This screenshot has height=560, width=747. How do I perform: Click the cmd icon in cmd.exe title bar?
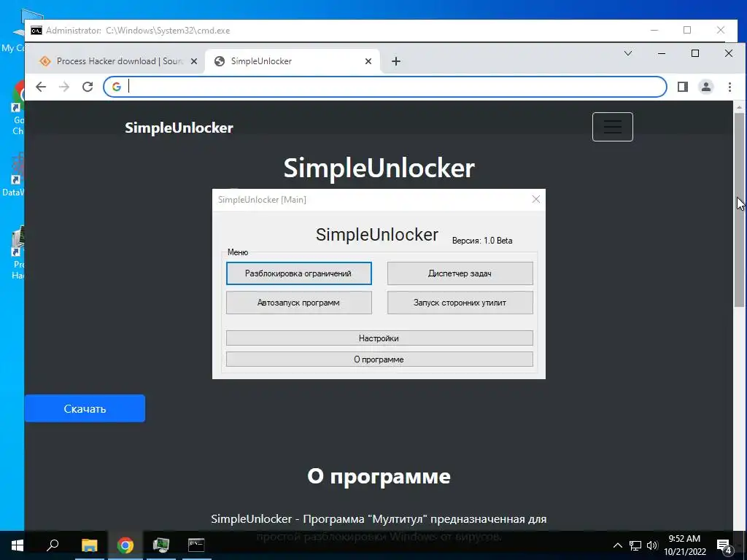36,31
